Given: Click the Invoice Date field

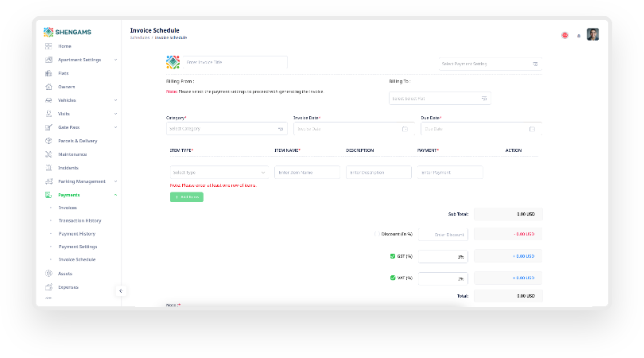Looking at the screenshot, I should [354, 129].
